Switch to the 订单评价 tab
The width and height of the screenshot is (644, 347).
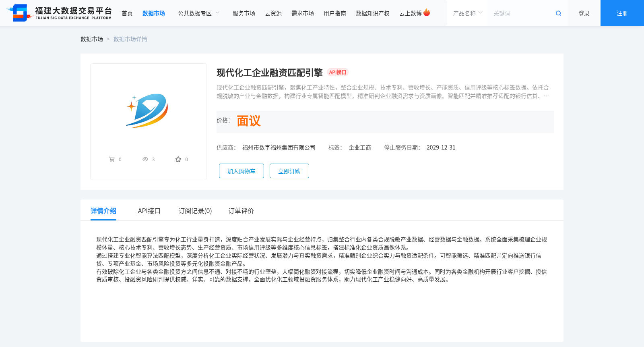(241, 211)
